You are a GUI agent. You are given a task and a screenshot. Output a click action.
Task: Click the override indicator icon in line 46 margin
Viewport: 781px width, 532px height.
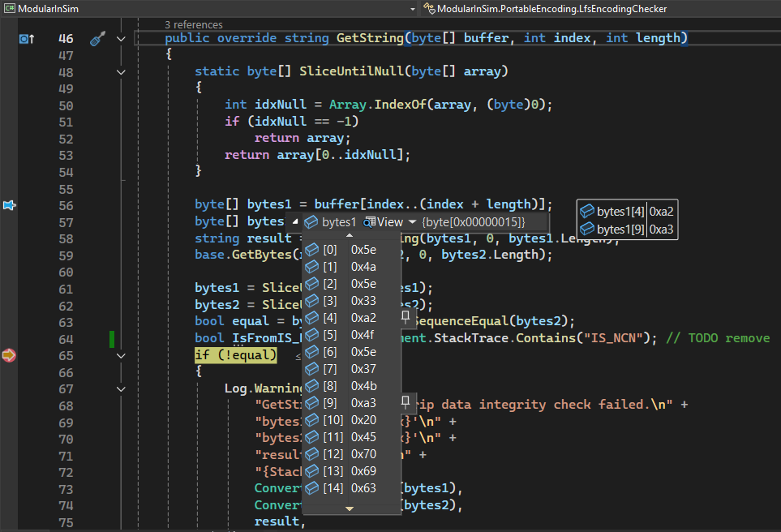point(27,38)
